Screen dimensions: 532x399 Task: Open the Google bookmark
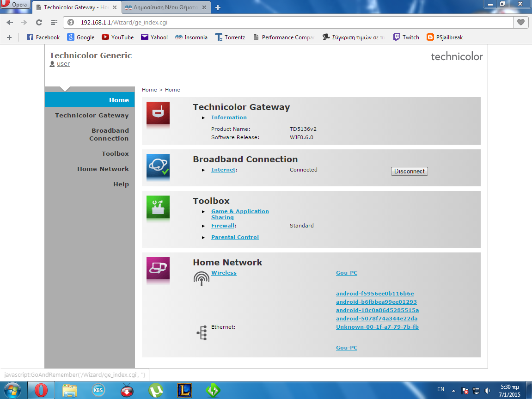(81, 37)
